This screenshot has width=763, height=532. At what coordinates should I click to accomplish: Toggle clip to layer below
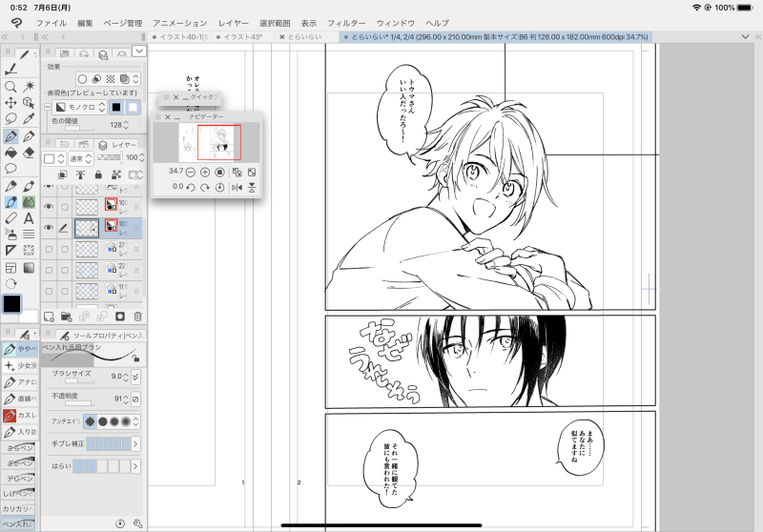click(63, 174)
